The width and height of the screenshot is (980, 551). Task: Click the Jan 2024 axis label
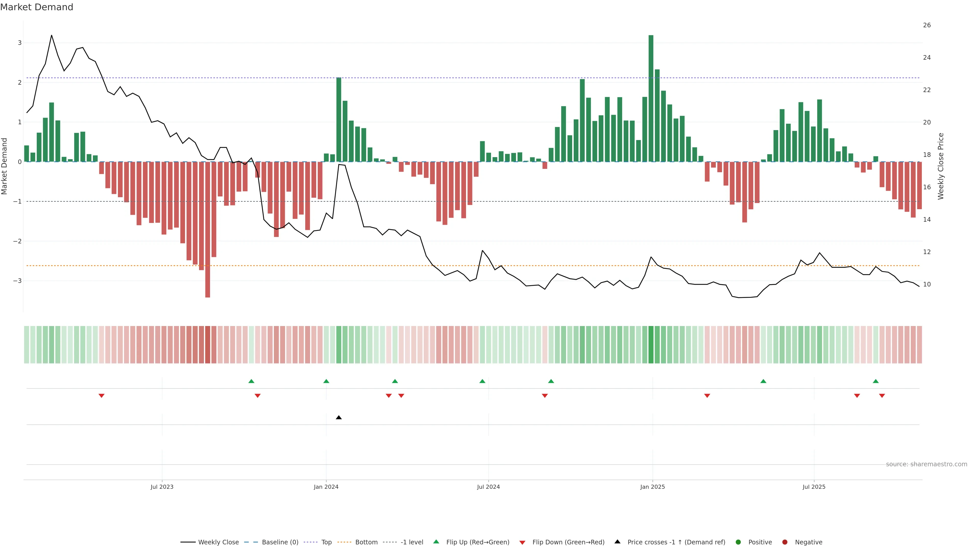(326, 487)
